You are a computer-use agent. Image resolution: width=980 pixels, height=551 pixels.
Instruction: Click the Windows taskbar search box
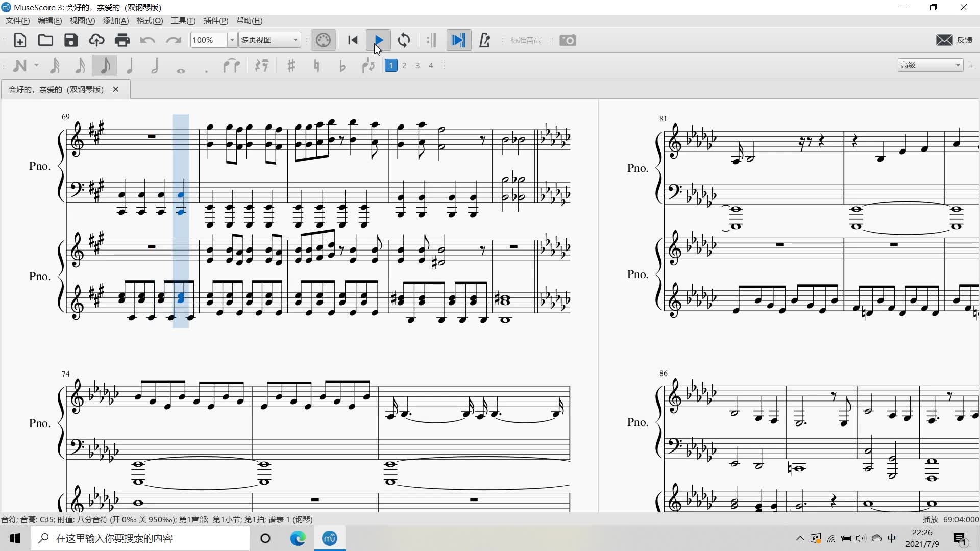click(x=141, y=538)
